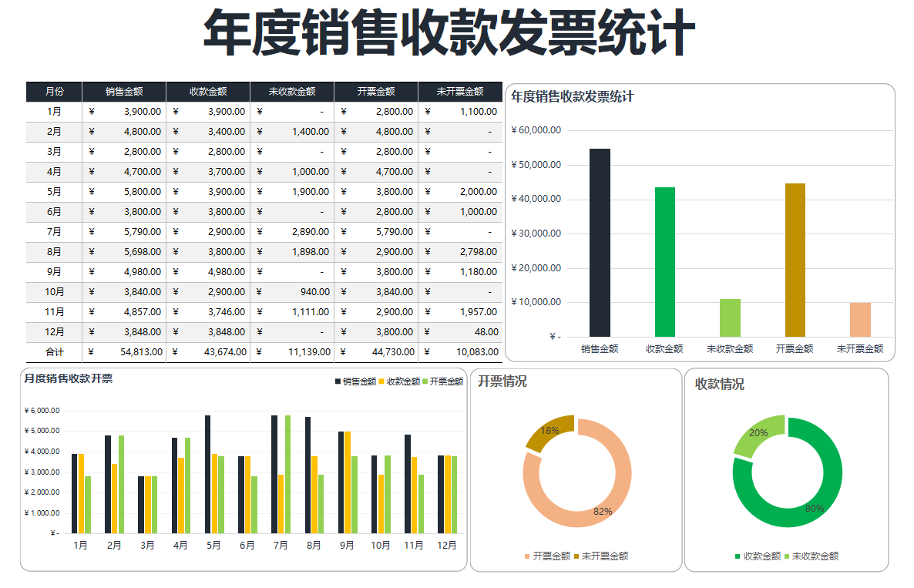Viewport: 914px width, 588px height.
Task: Click the 82% data label on the 开票情况 donut
Action: point(604,509)
